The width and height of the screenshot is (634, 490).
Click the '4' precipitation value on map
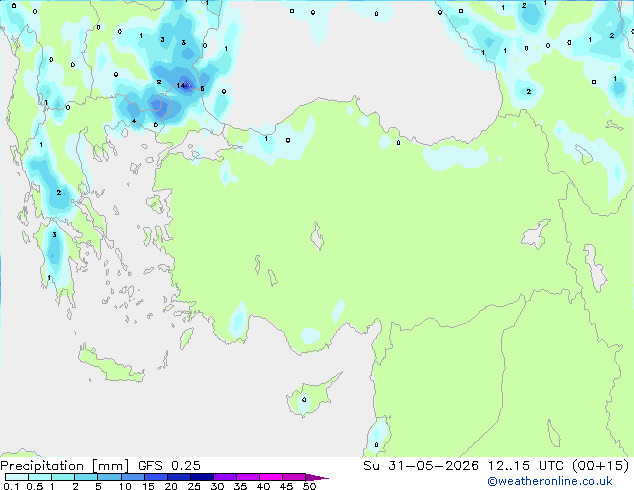(x=134, y=121)
